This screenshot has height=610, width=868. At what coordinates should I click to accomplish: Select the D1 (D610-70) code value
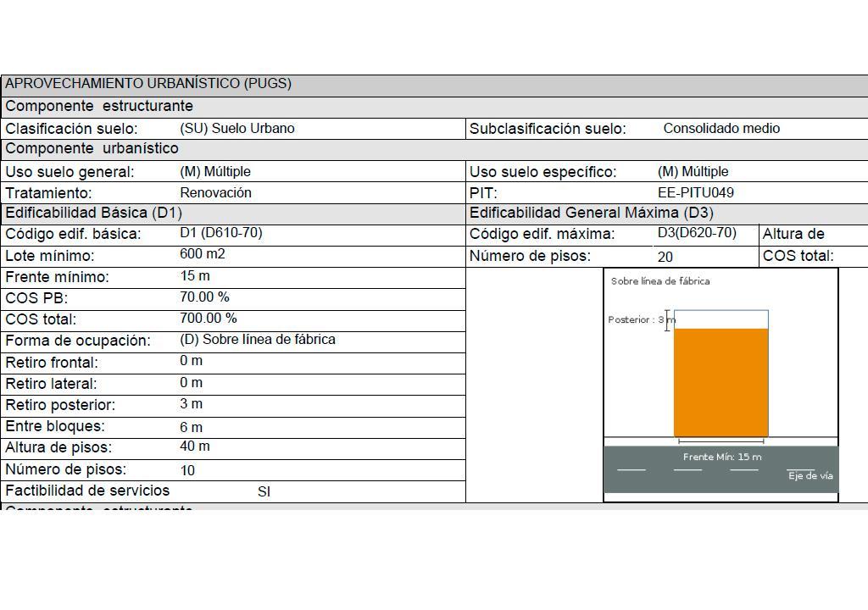pyautogui.click(x=221, y=232)
